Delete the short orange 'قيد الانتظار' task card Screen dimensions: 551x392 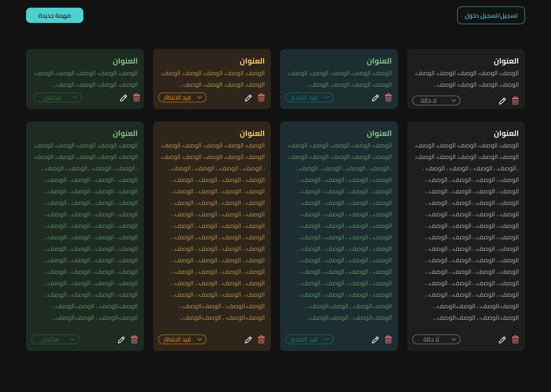pos(261,98)
